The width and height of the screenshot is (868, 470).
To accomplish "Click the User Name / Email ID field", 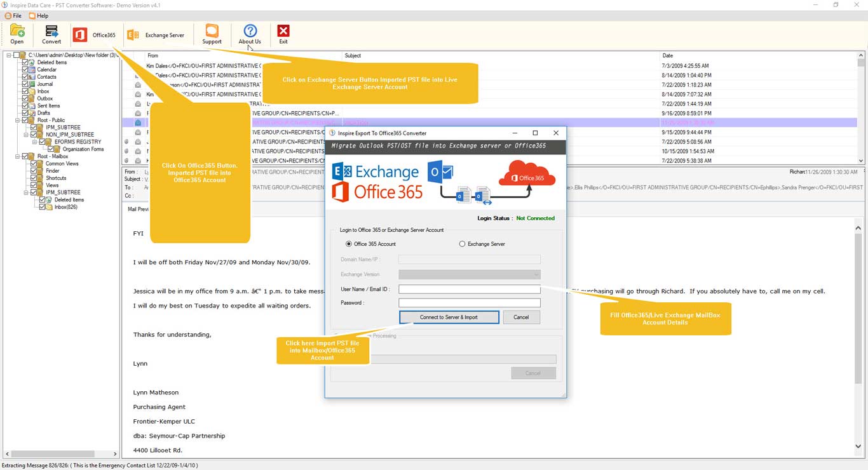I will click(x=470, y=289).
